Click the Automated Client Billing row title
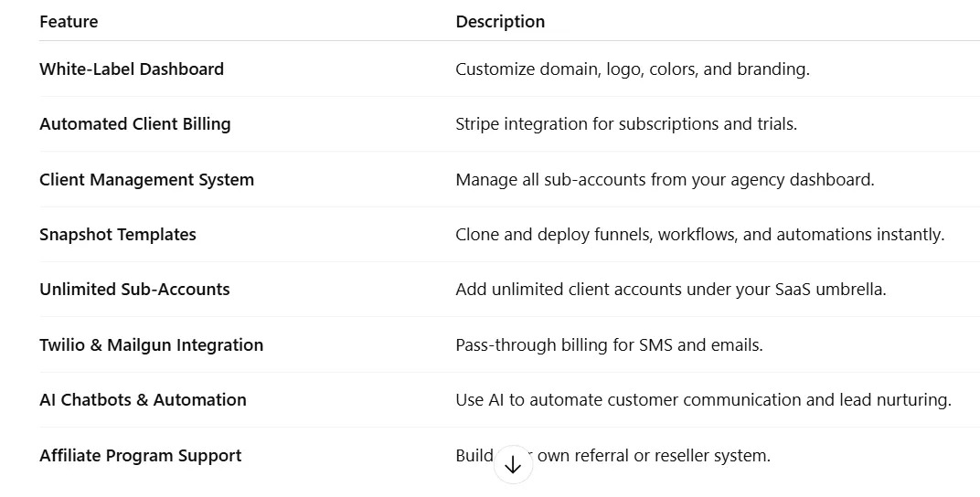The width and height of the screenshot is (980, 497). coord(135,123)
